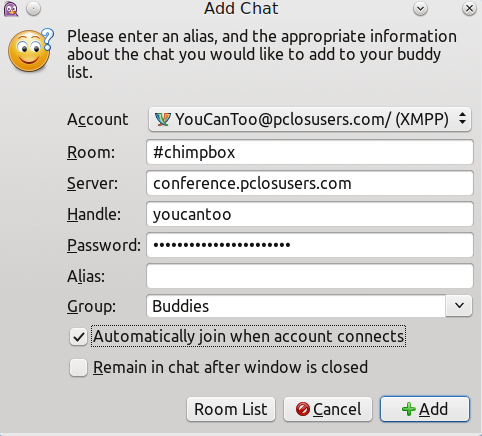Enable Remain in chat after window is closed

point(78,367)
